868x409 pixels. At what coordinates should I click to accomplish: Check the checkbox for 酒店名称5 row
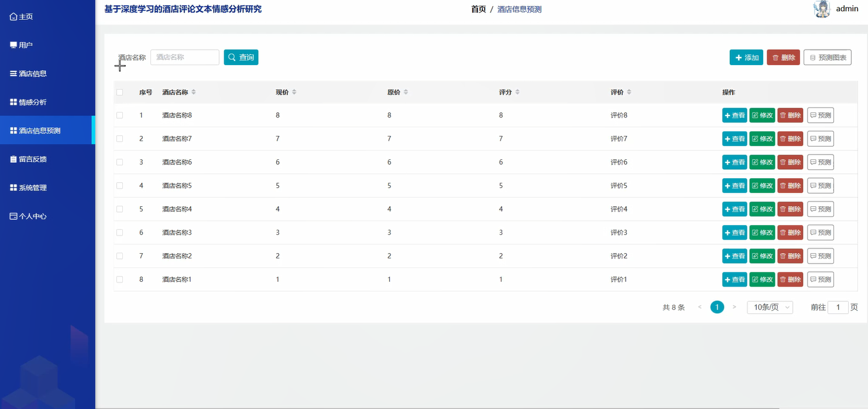click(120, 186)
